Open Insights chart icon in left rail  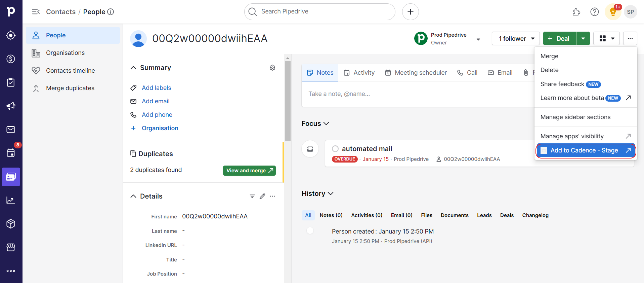click(11, 200)
